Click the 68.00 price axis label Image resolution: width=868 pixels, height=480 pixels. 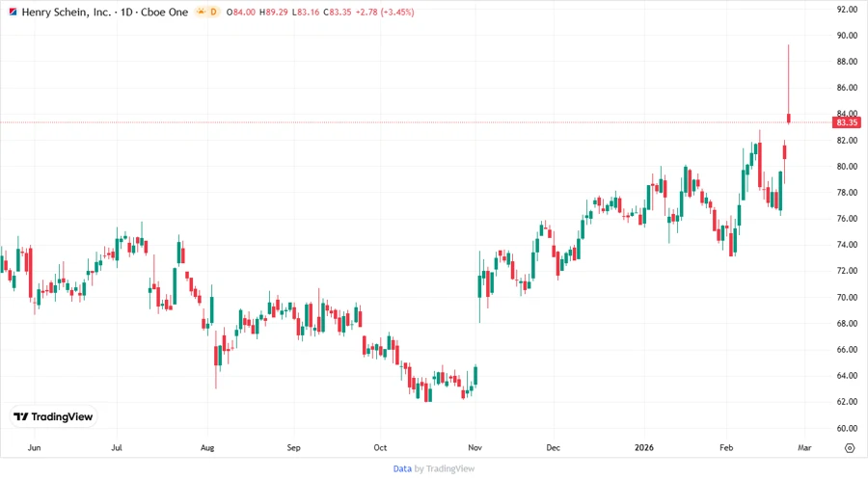pos(847,323)
